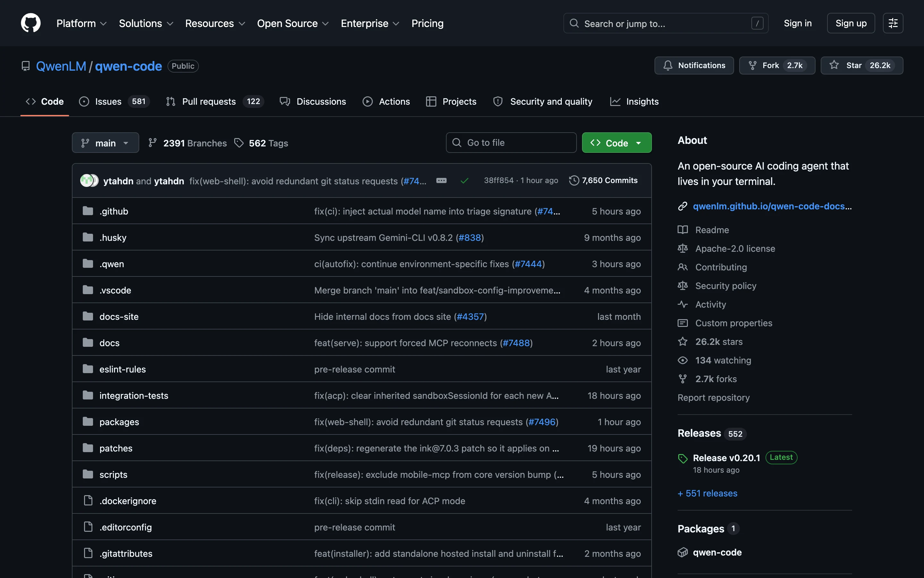This screenshot has height=578, width=924.
Task: Switch to the Pull requests tab
Action: tap(215, 101)
